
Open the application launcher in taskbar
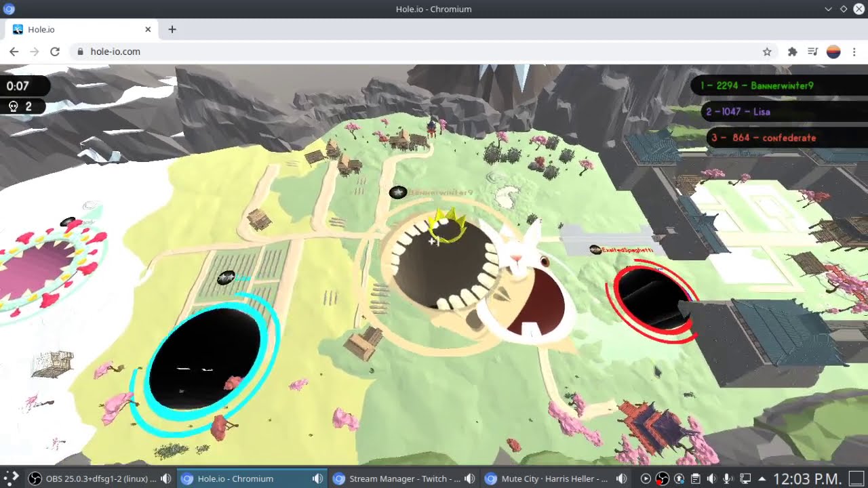coord(12,479)
